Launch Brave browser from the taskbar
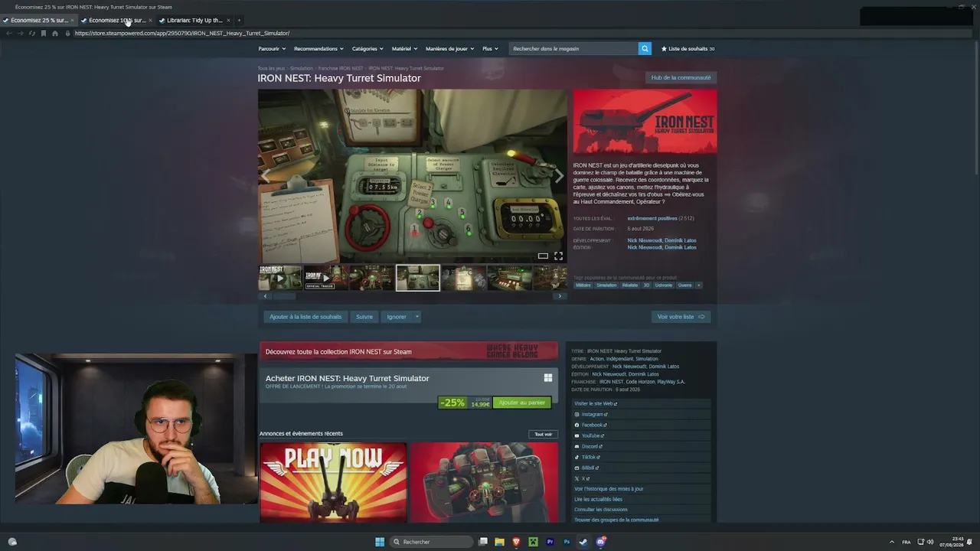 tap(516, 542)
